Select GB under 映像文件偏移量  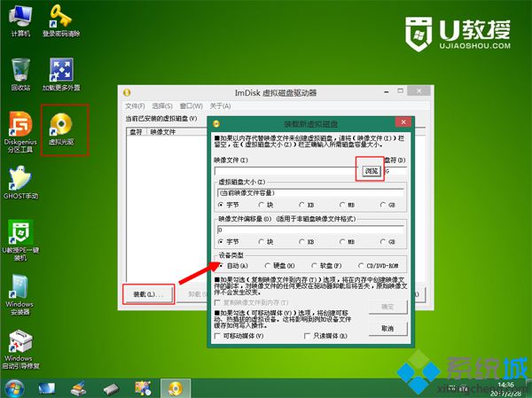click(x=387, y=242)
